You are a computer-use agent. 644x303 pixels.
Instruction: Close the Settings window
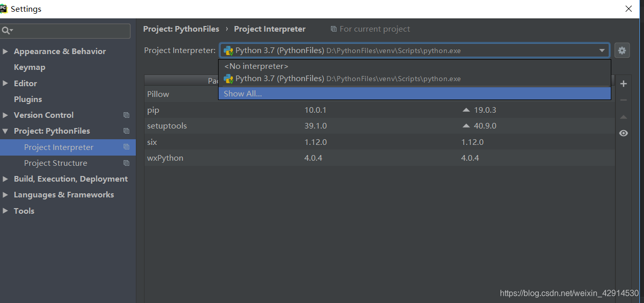click(x=629, y=9)
